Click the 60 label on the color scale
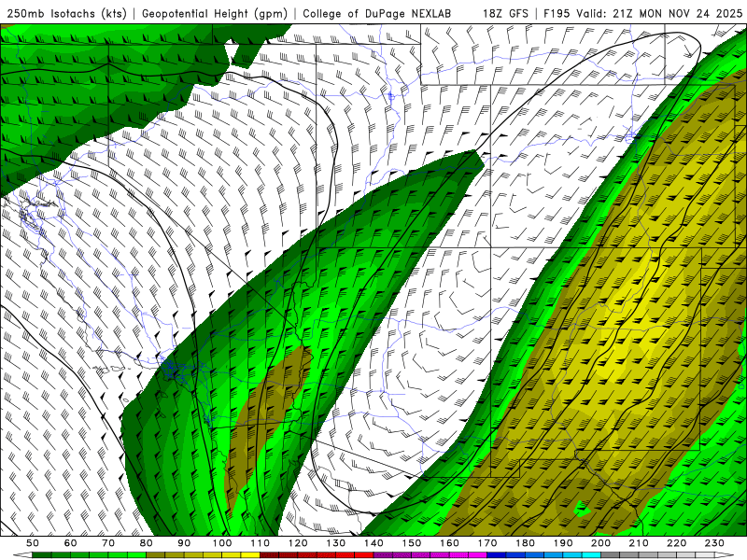Viewport: 747px width, 560px height. coord(71,543)
